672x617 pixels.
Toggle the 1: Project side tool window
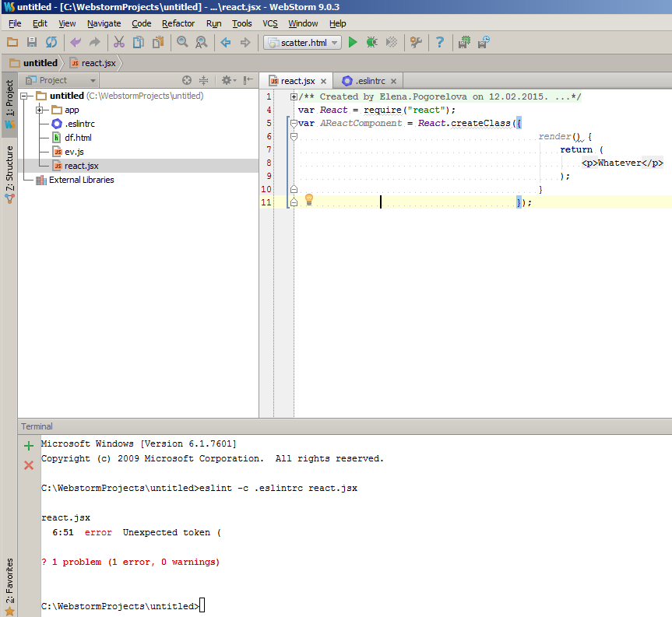[x=9, y=104]
